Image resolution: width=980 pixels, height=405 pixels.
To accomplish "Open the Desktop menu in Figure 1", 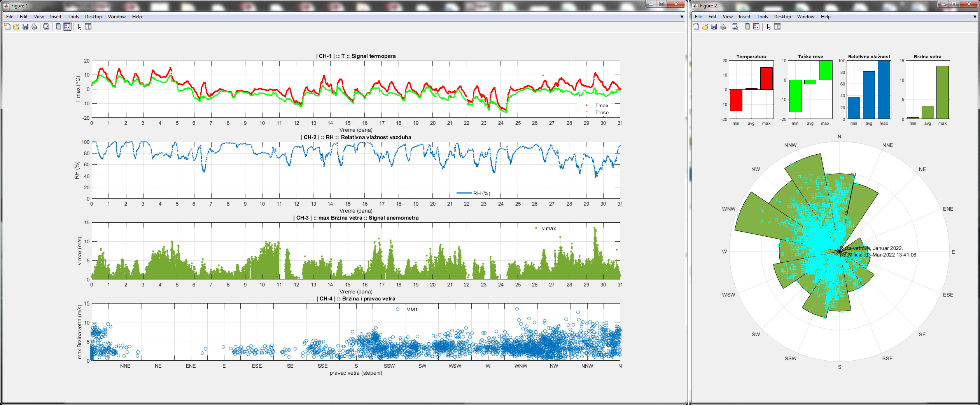I will tap(93, 17).
